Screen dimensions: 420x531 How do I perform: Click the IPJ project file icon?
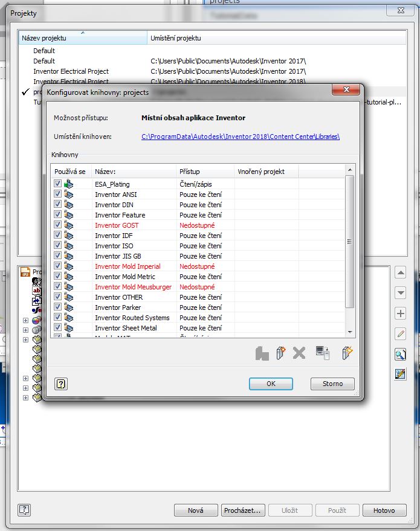pos(25,272)
